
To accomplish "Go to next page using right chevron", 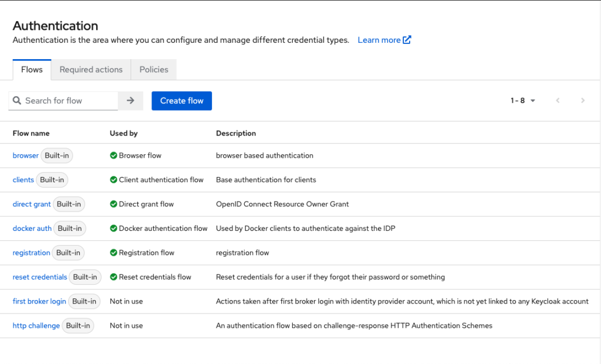I will click(582, 101).
